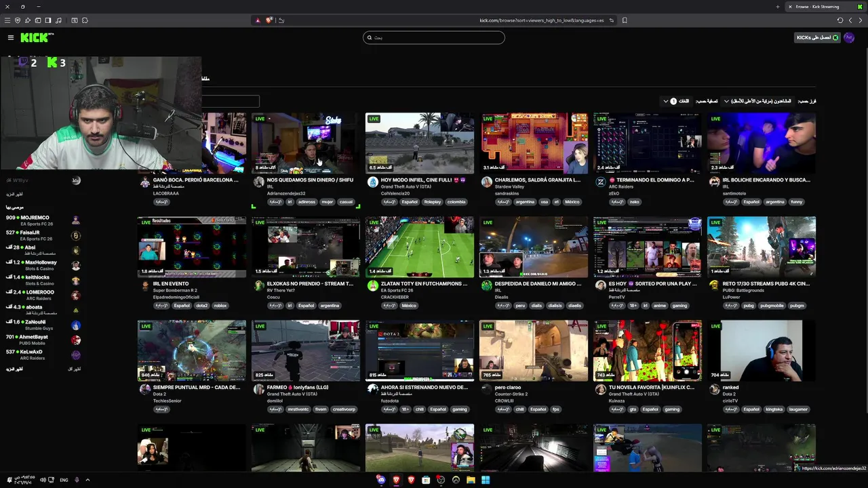The width and height of the screenshot is (868, 488).
Task: Click KeLwAxD in recommended sidebar
Action: tap(31, 352)
